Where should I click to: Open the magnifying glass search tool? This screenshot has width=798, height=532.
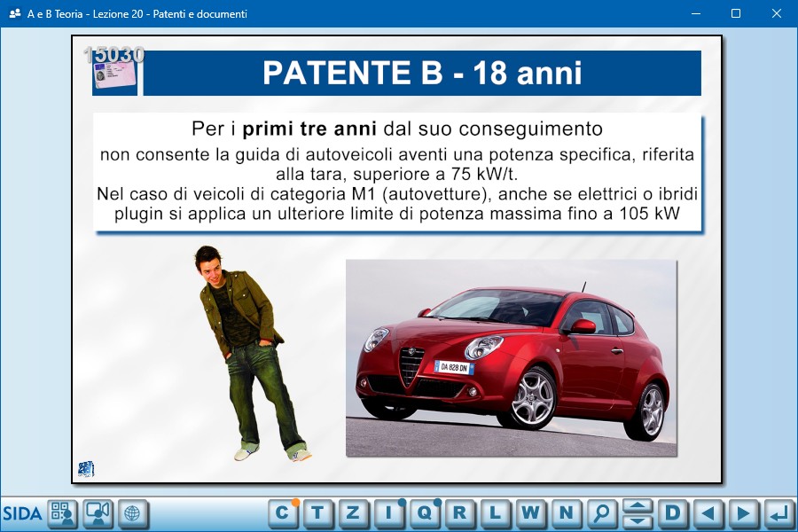click(x=602, y=512)
